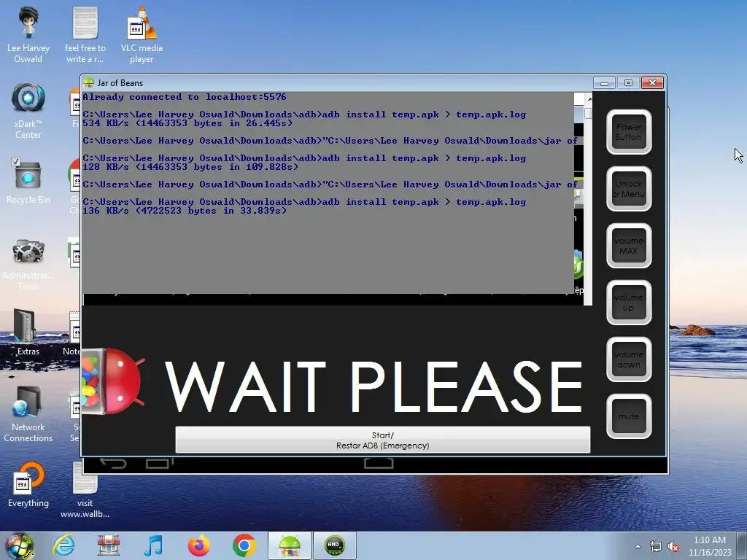Screen dimensions: 747x560
Task: Click the '136 KB/s (4722523 bytes' line
Action: tap(185, 211)
